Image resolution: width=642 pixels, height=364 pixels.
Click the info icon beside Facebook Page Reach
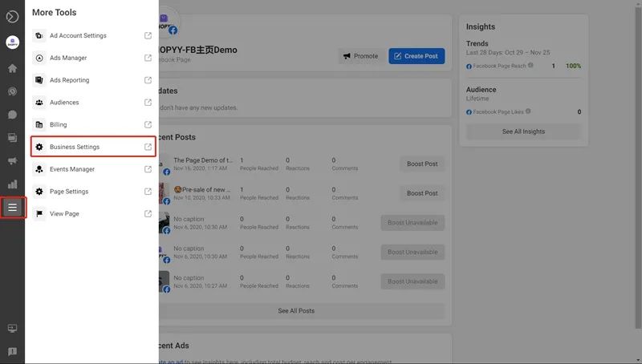coord(530,65)
